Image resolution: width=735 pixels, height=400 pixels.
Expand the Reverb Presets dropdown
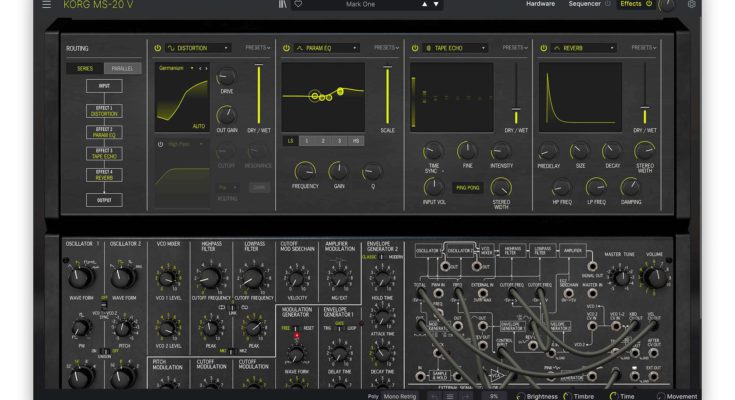point(643,48)
